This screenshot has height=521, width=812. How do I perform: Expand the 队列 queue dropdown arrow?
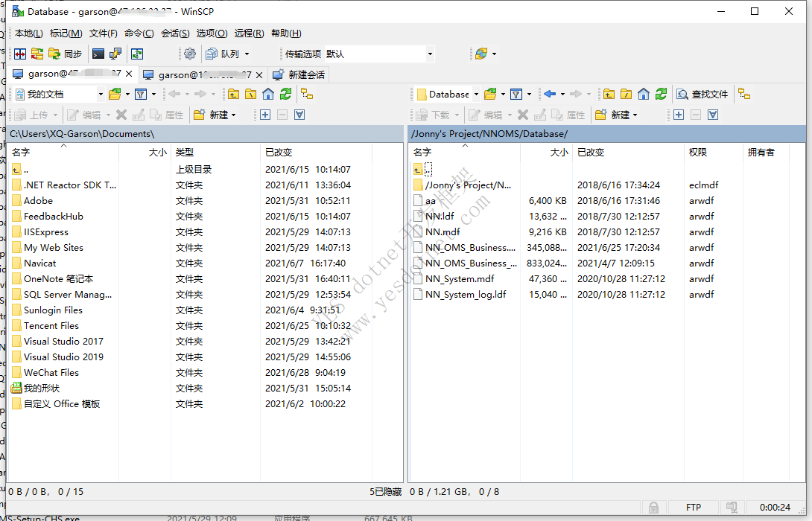click(x=247, y=54)
